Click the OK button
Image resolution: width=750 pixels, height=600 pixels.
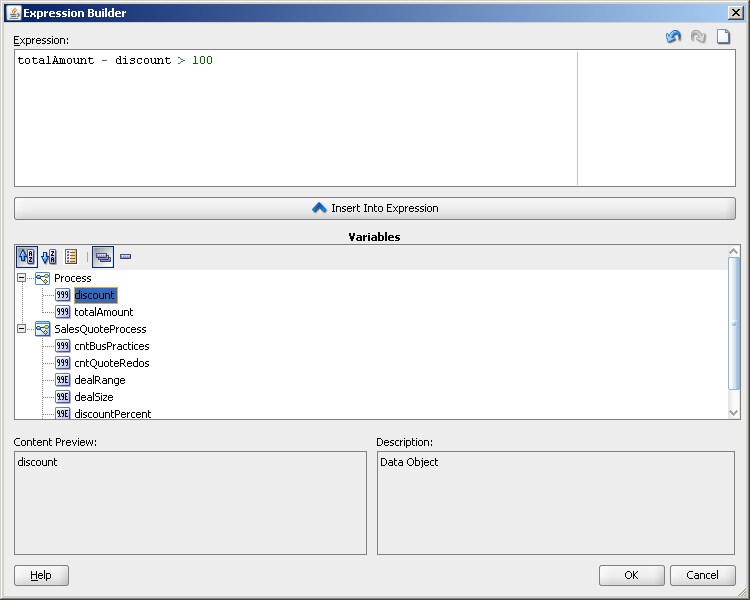[x=631, y=575]
